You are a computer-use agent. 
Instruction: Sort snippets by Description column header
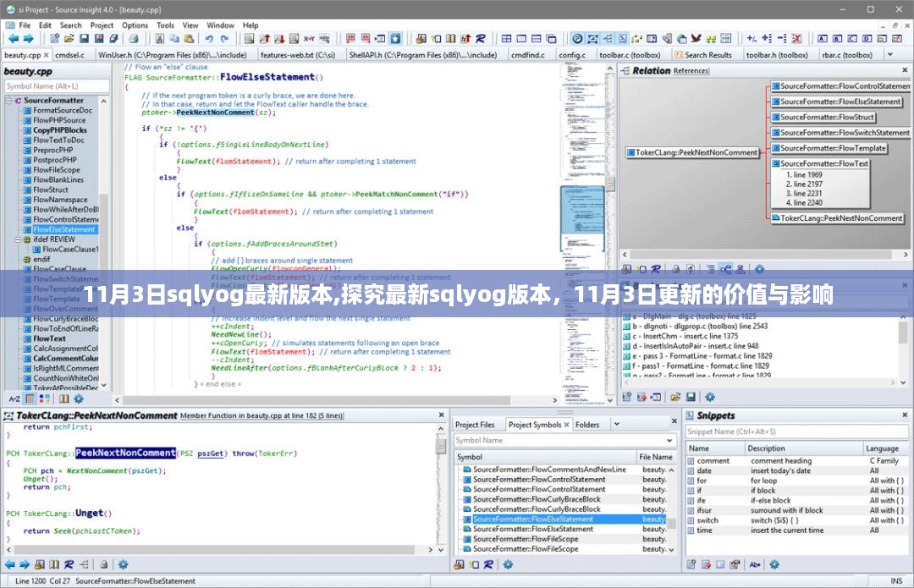coord(803,448)
